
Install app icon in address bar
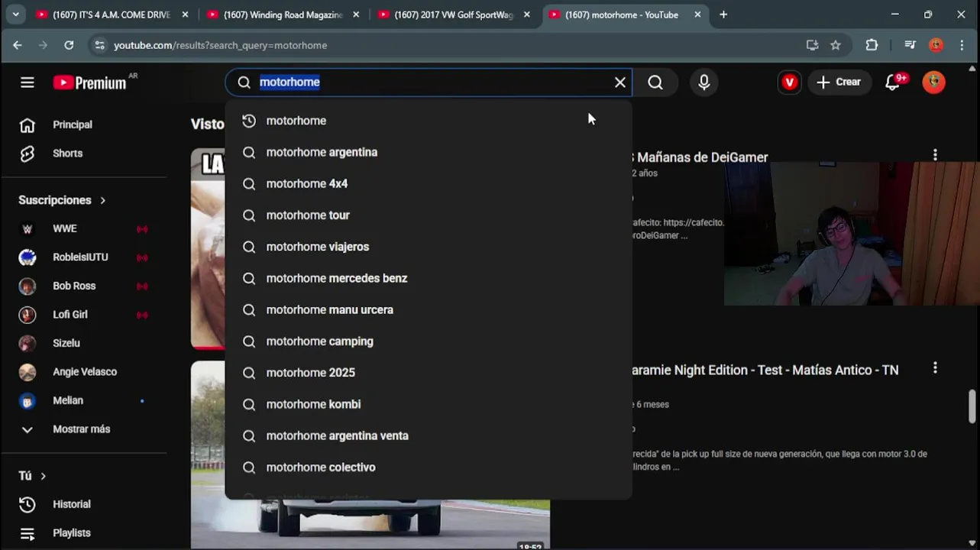click(x=812, y=45)
